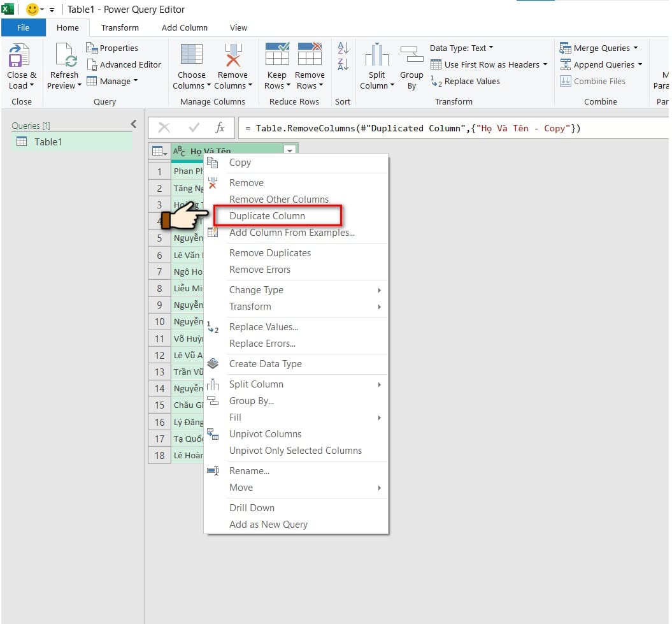Open the Add Column tab

[185, 27]
